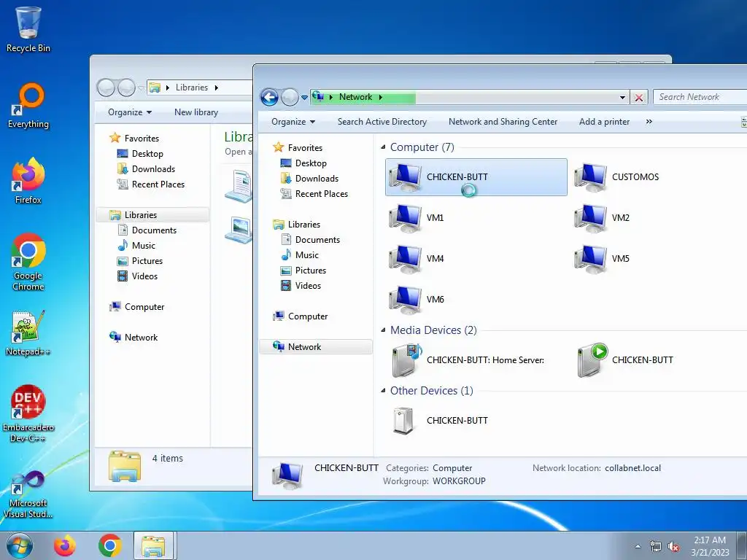Select VM5 computer icon

pos(602,259)
